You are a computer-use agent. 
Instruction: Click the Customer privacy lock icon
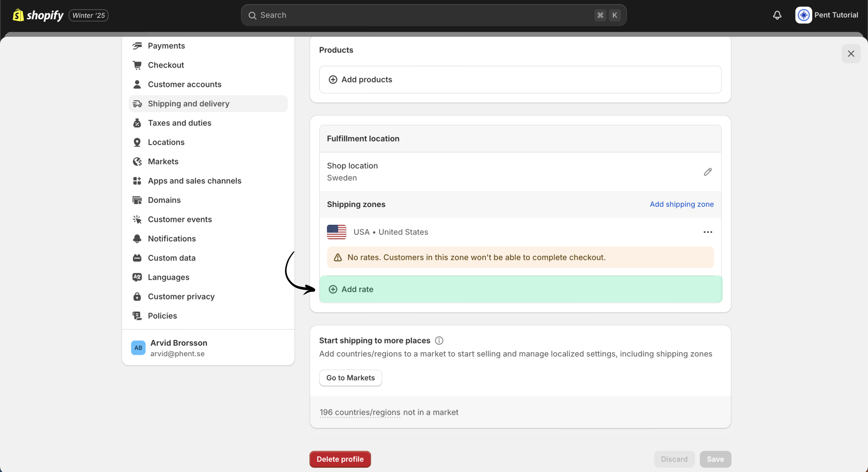coord(137,297)
